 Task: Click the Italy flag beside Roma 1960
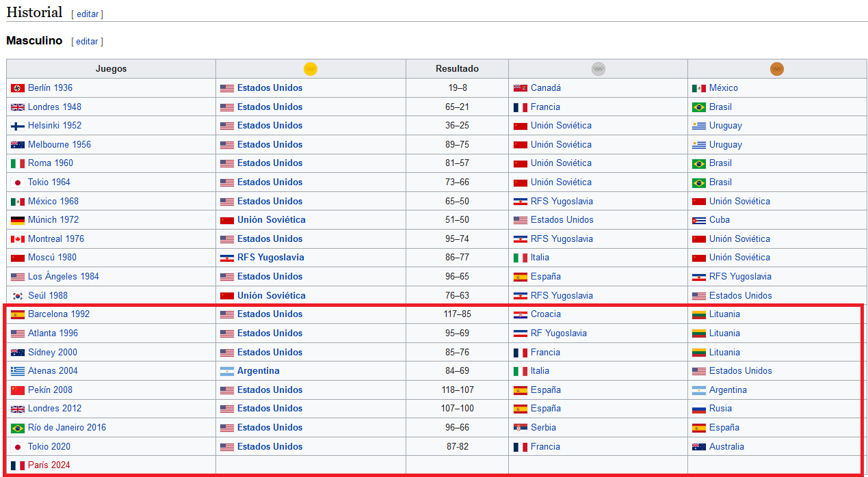(18, 163)
